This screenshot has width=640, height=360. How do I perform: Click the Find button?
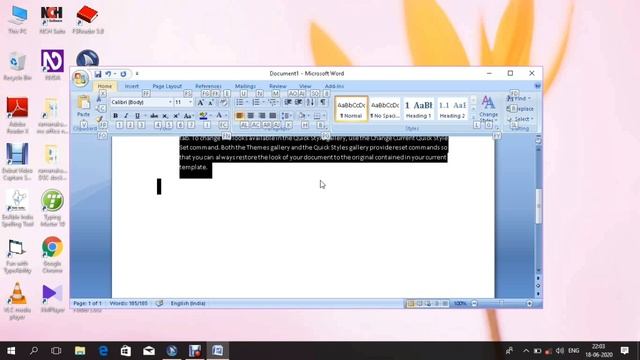tap(519, 98)
